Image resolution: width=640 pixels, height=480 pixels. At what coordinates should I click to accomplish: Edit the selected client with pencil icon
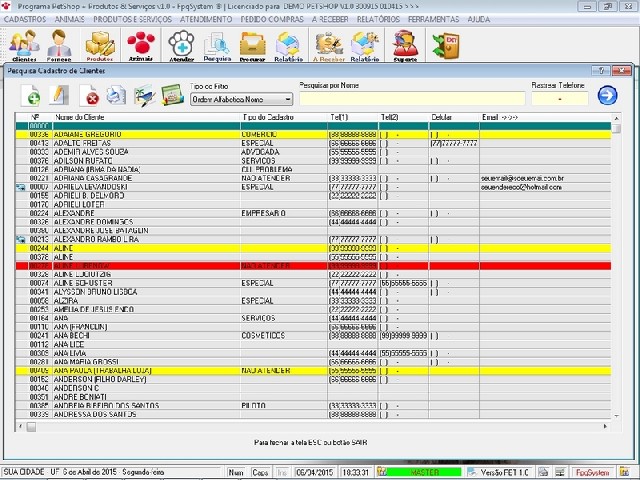tap(58, 96)
